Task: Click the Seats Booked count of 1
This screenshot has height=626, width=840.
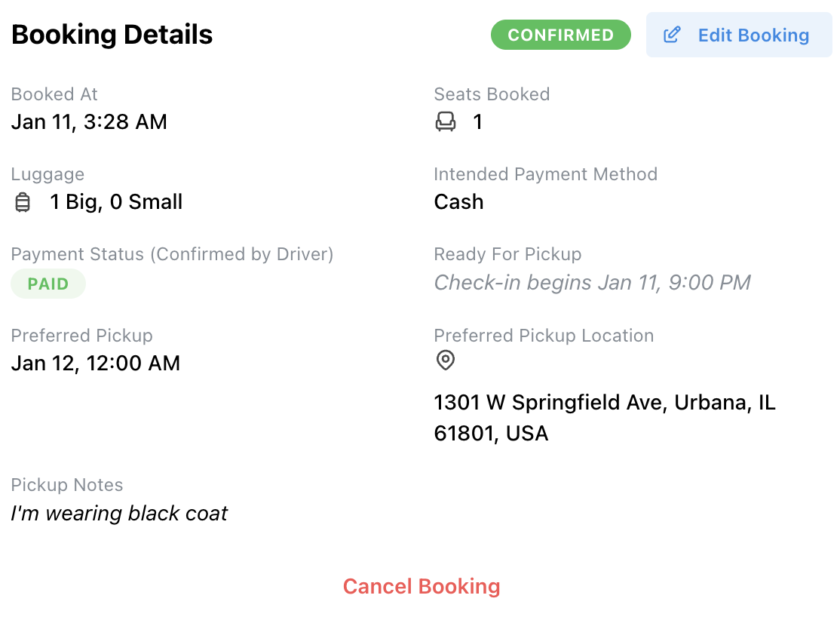Action: pos(478,121)
